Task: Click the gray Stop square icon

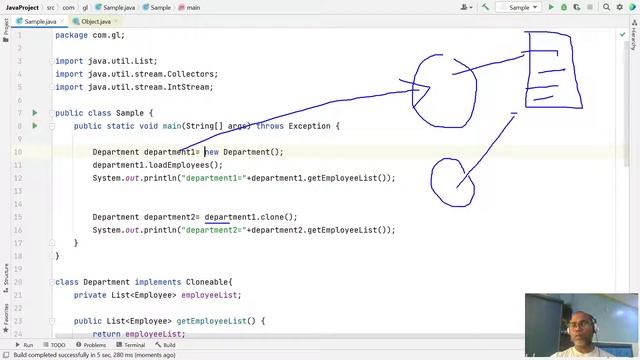Action: (590, 7)
